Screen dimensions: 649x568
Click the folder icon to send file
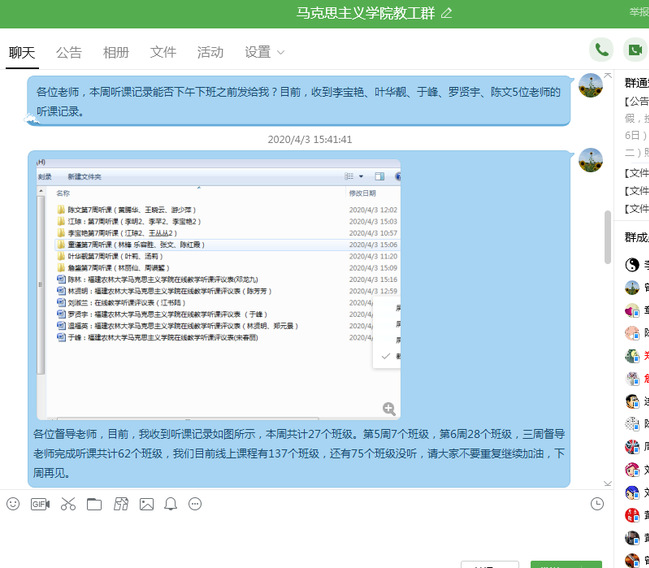pyautogui.click(x=94, y=504)
